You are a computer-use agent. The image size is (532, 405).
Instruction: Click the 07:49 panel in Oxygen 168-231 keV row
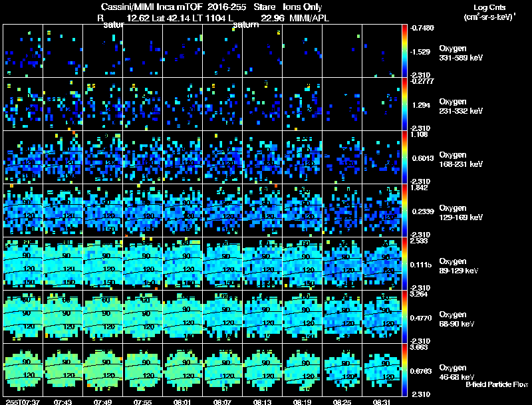(103, 158)
